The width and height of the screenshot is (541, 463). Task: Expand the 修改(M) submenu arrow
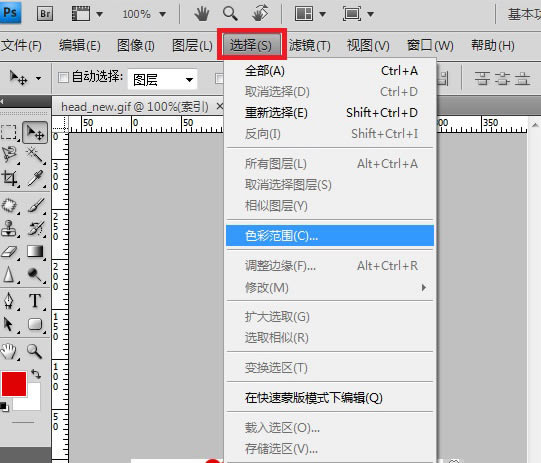point(424,287)
